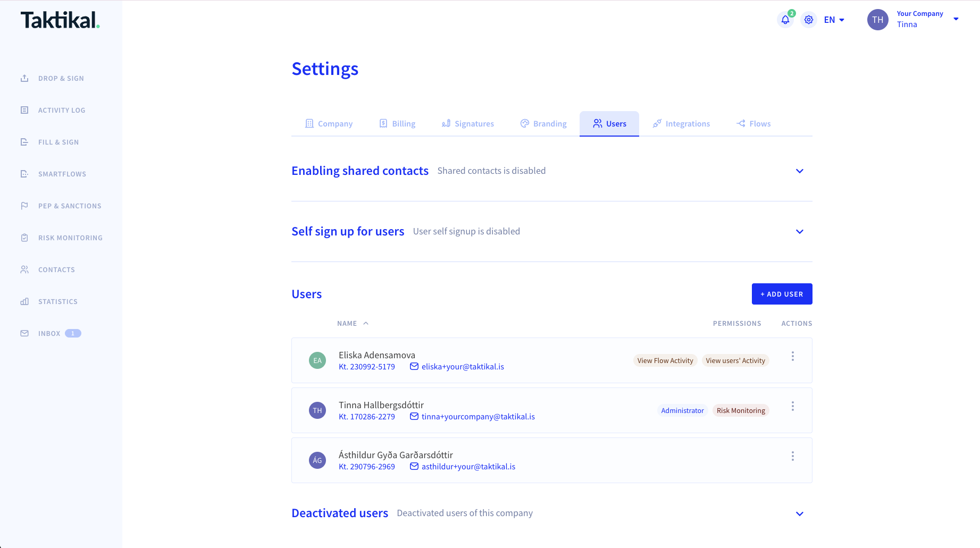Switch to the Branding tab
Image resolution: width=980 pixels, height=548 pixels.
coord(543,123)
